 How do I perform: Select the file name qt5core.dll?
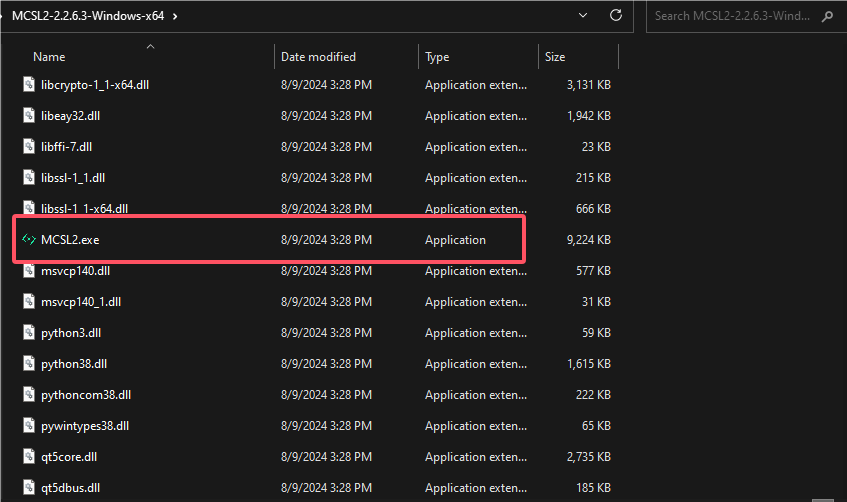pyautogui.click(x=69, y=457)
